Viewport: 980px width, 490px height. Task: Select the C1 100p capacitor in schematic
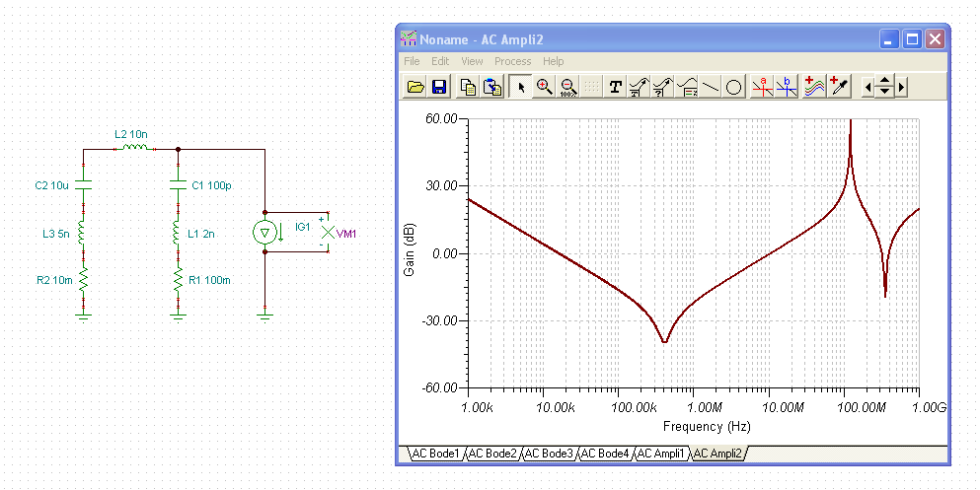coord(178,184)
